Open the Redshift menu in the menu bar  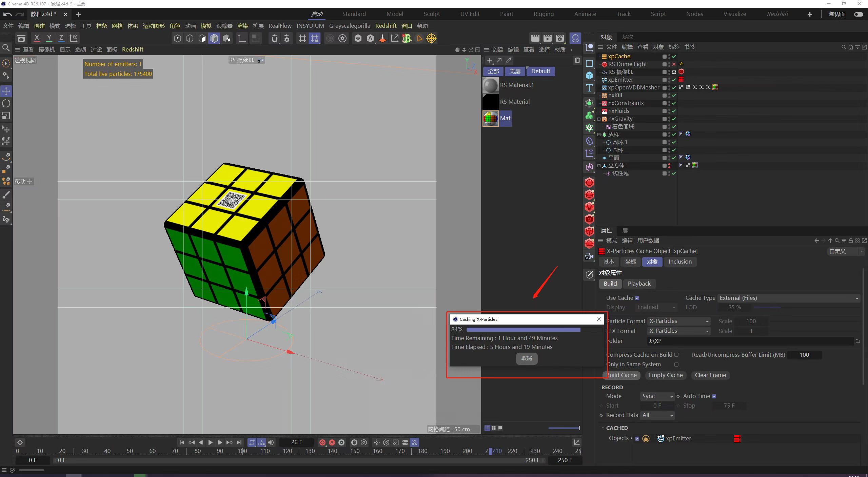(386, 26)
